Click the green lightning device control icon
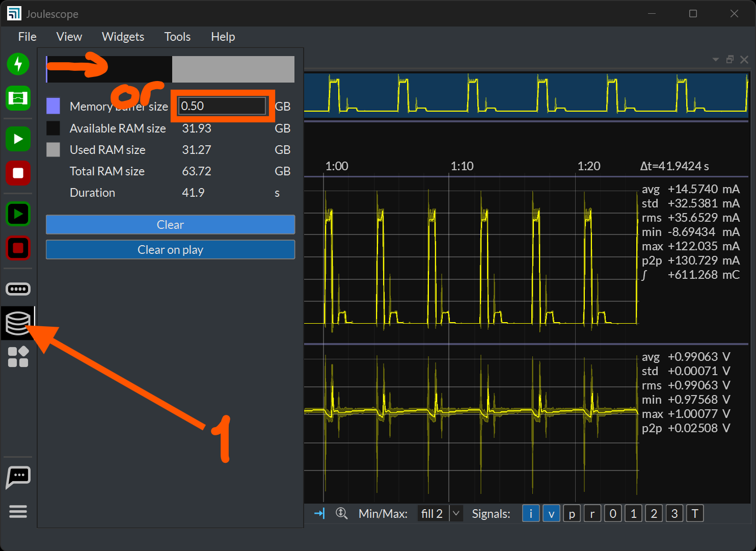 [x=18, y=64]
